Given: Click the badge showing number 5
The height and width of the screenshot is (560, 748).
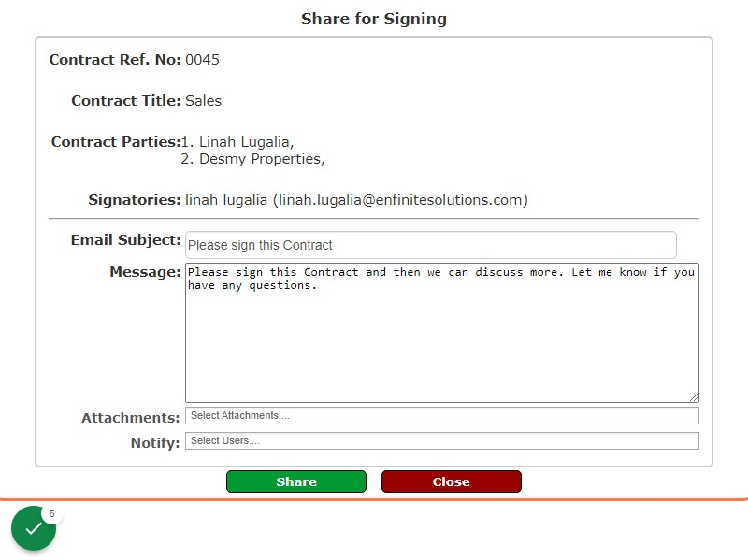Looking at the screenshot, I should [52, 514].
